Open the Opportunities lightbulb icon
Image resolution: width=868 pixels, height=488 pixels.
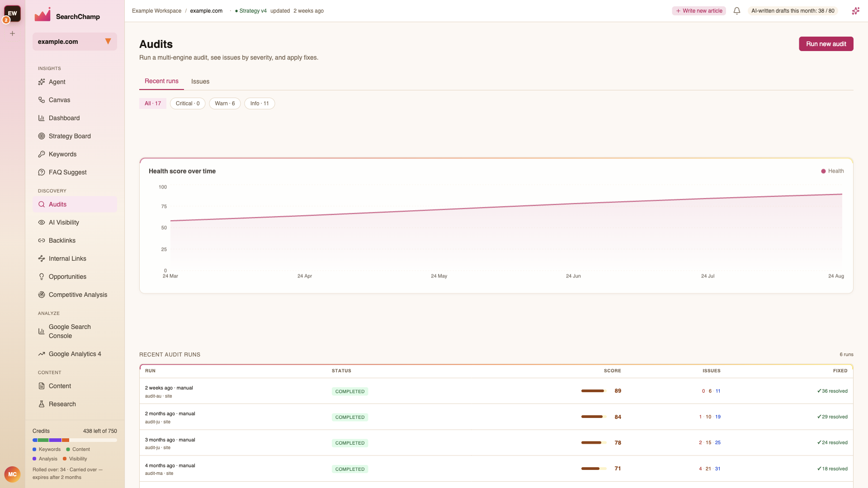(42, 277)
